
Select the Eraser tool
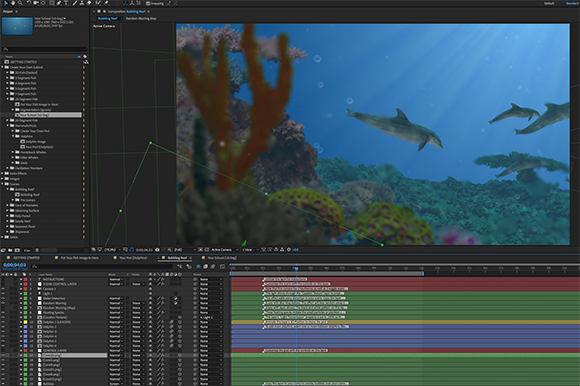(89, 3)
